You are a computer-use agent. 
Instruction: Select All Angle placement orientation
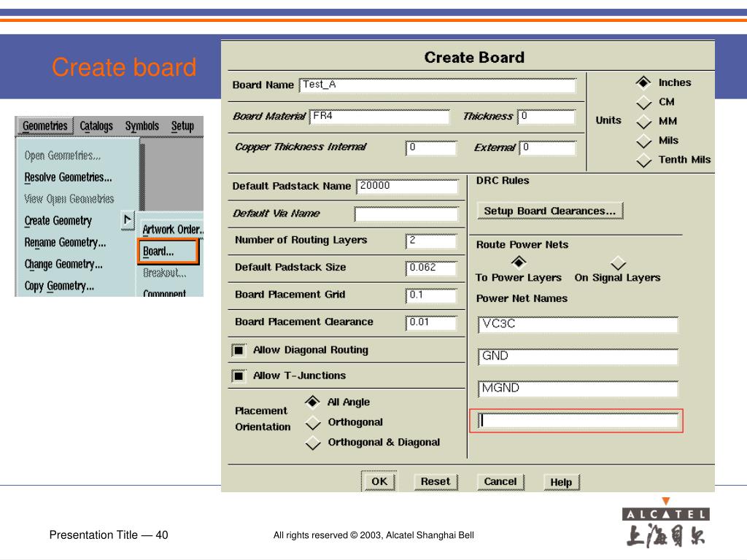(x=312, y=402)
